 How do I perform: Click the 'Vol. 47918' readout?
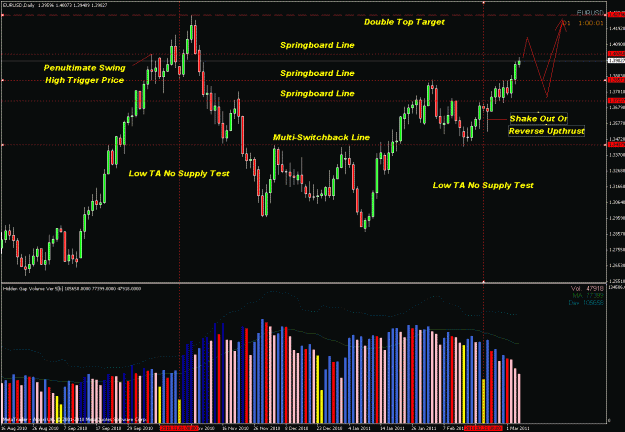pyautogui.click(x=587, y=289)
